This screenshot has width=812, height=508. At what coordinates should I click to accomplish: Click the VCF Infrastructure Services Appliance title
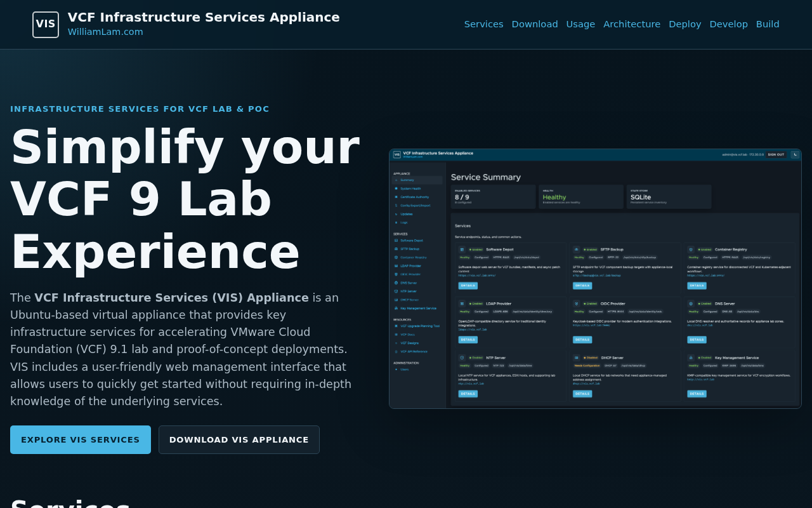204,17
